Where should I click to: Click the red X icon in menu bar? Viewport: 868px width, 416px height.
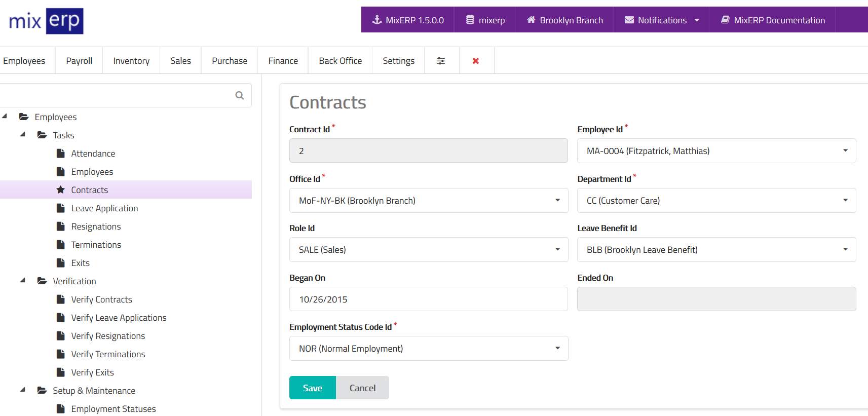(x=475, y=61)
